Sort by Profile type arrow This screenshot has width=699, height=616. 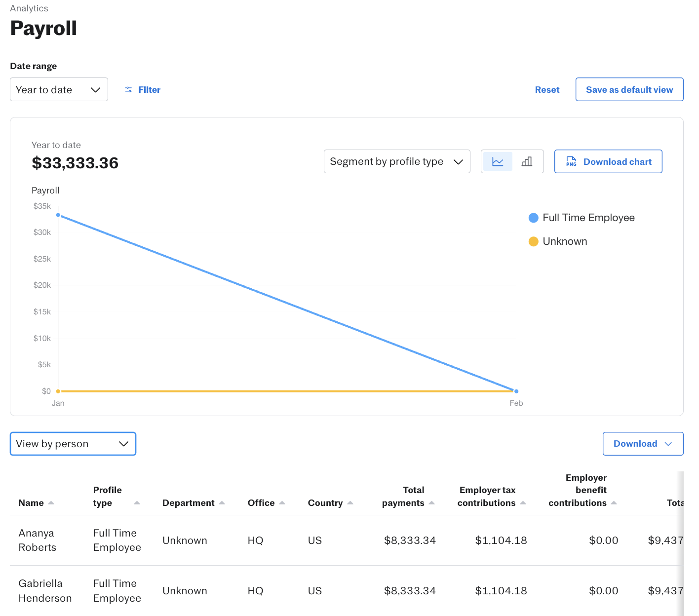coord(137,503)
